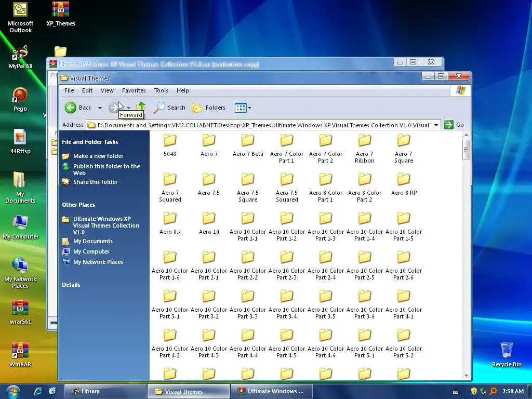Open the Tools menu
Screen dimensions: 532x399
[x=161, y=90]
